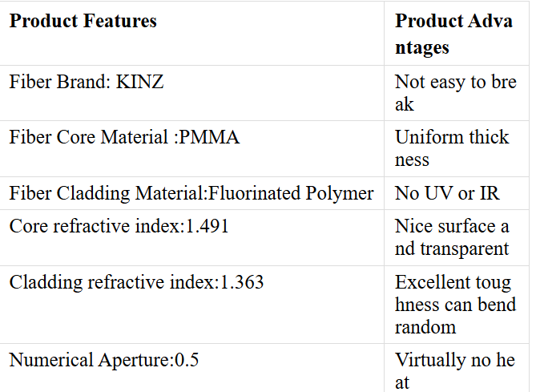Click the No UV or IR cell
Screen dimensions: 536x392
(x=457, y=193)
